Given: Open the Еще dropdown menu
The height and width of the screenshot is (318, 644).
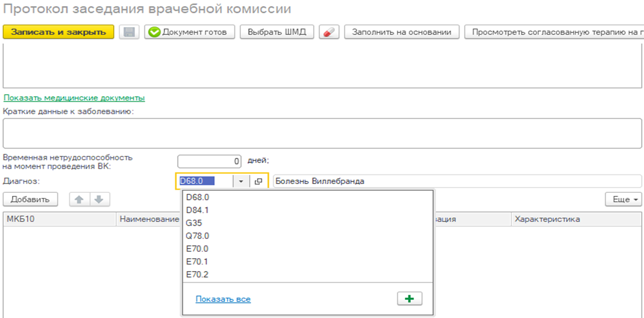Looking at the screenshot, I should click(623, 199).
